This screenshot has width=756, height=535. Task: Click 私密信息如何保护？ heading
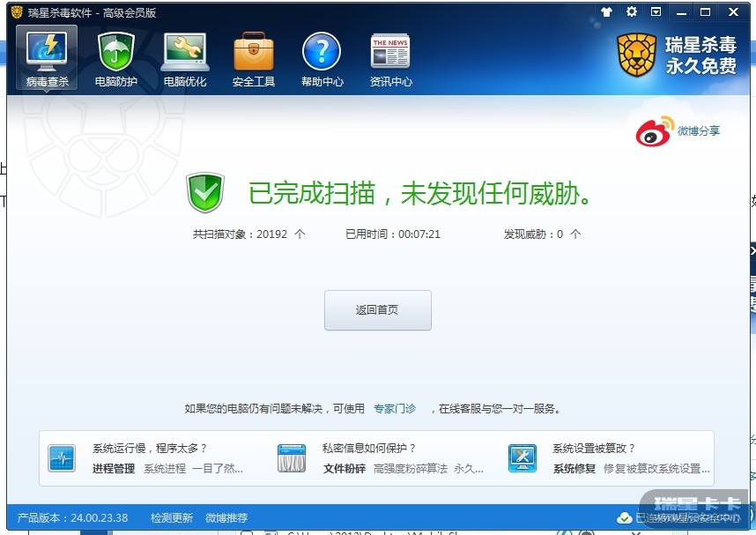coord(369,448)
